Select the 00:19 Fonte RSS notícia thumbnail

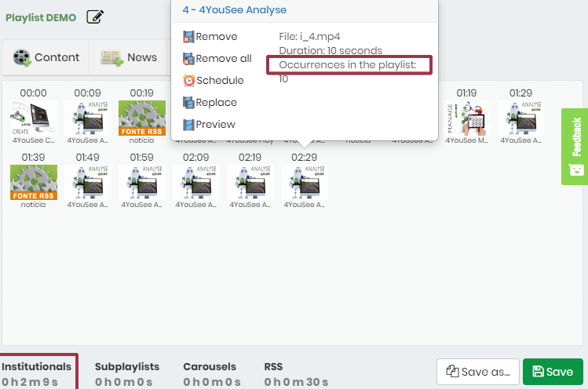[x=142, y=118]
